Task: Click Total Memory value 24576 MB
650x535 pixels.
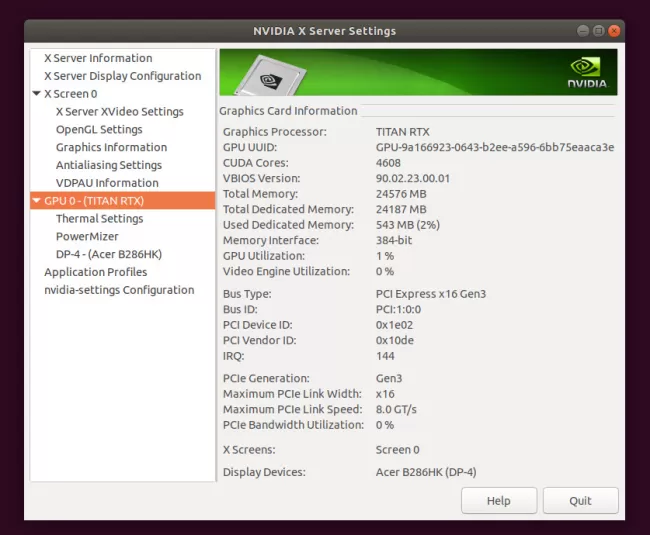Action: pos(401,194)
